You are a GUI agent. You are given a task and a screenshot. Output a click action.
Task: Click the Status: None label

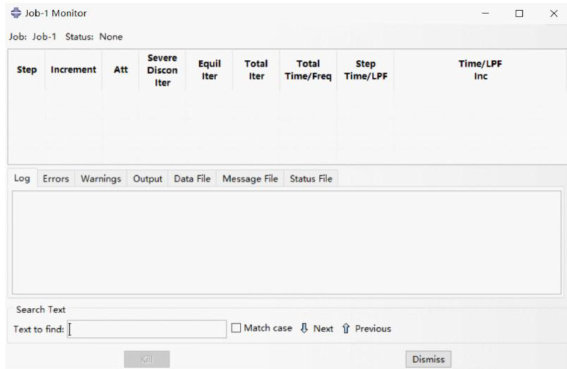(x=94, y=37)
